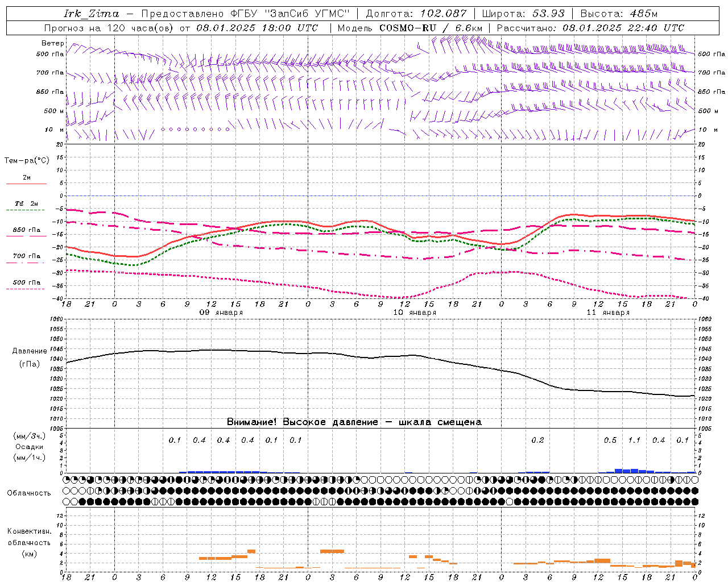Click the Тем-ра(°C) temperature panel label

tap(27, 160)
